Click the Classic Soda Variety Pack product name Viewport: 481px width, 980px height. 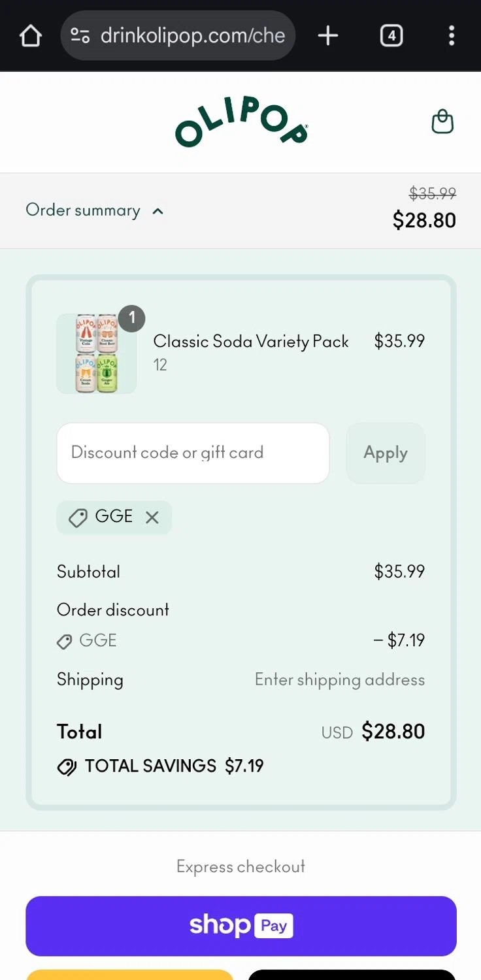tap(251, 341)
